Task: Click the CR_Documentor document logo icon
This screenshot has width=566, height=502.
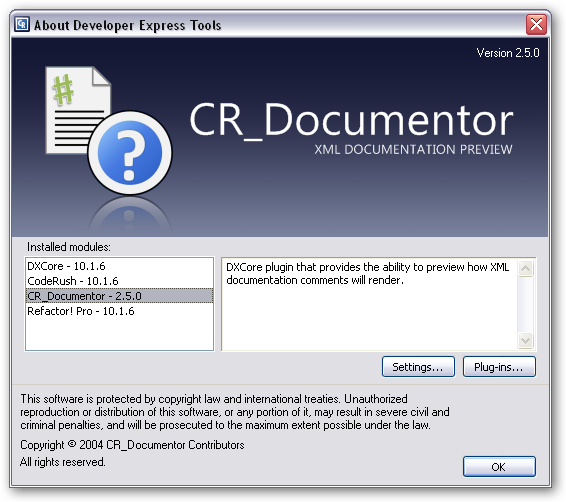Action: point(108,130)
